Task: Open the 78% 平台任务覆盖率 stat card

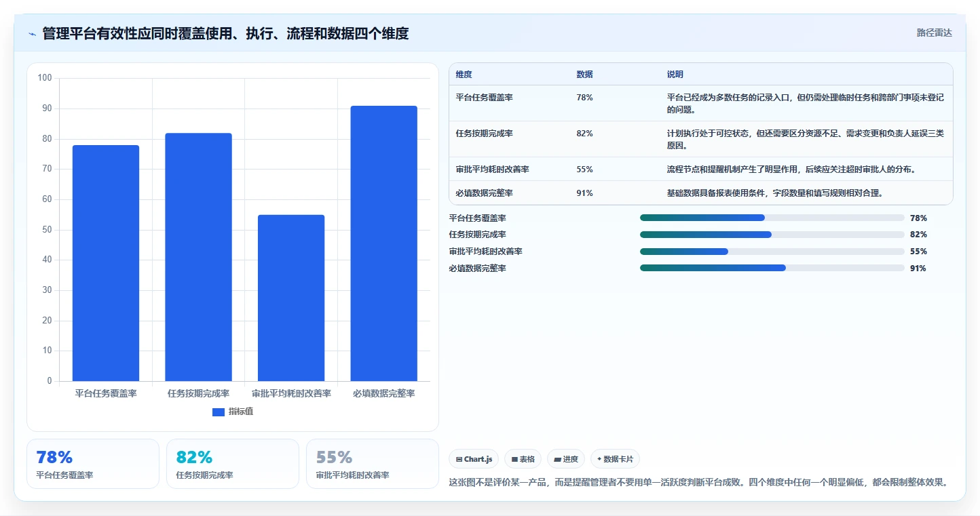Action: [93, 464]
